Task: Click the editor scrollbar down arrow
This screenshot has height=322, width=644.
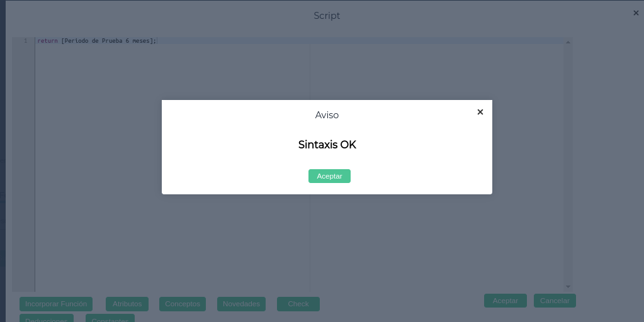Action: [568, 287]
